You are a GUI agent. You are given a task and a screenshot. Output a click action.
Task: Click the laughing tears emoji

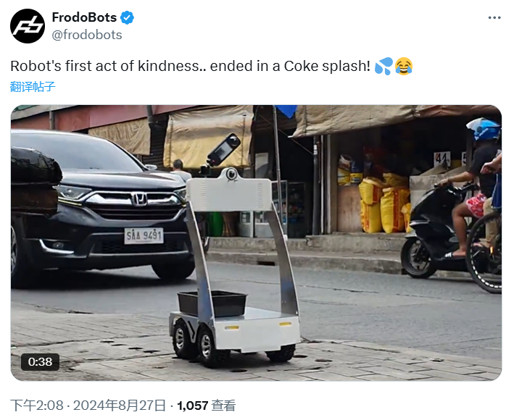(404, 67)
